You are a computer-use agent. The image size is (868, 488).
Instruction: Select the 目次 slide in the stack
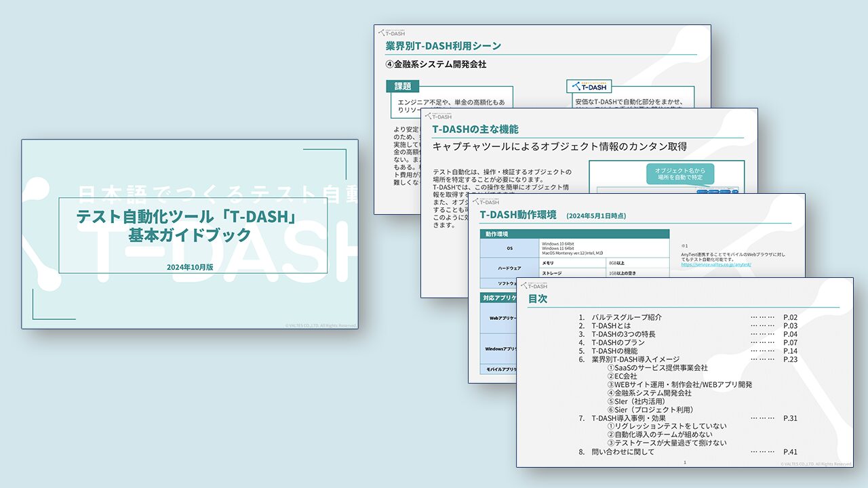pos(685,380)
